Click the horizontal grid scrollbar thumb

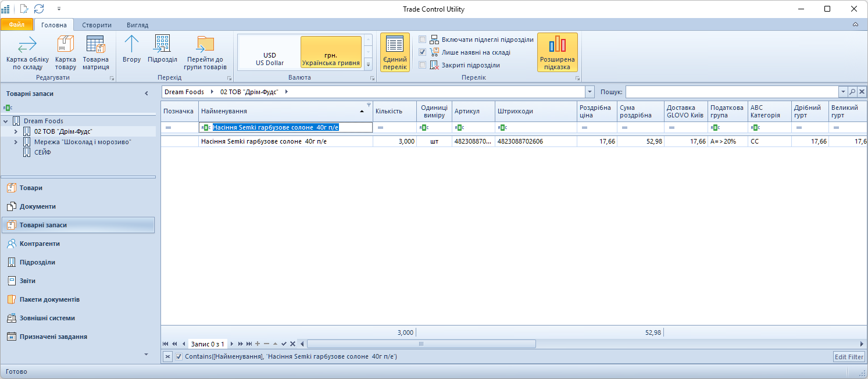pyautogui.click(x=421, y=344)
